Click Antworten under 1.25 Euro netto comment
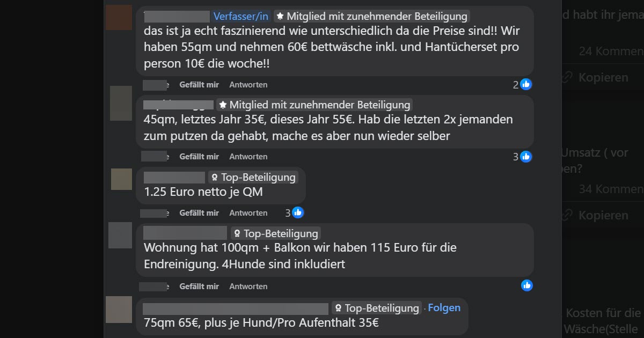Viewport: 644px width, 338px height. click(x=248, y=213)
